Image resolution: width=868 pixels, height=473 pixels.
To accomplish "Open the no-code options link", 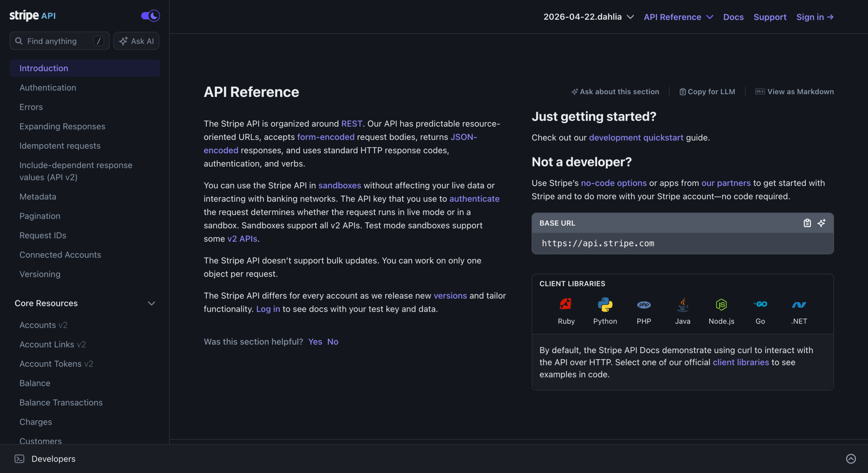I will pyautogui.click(x=614, y=183).
